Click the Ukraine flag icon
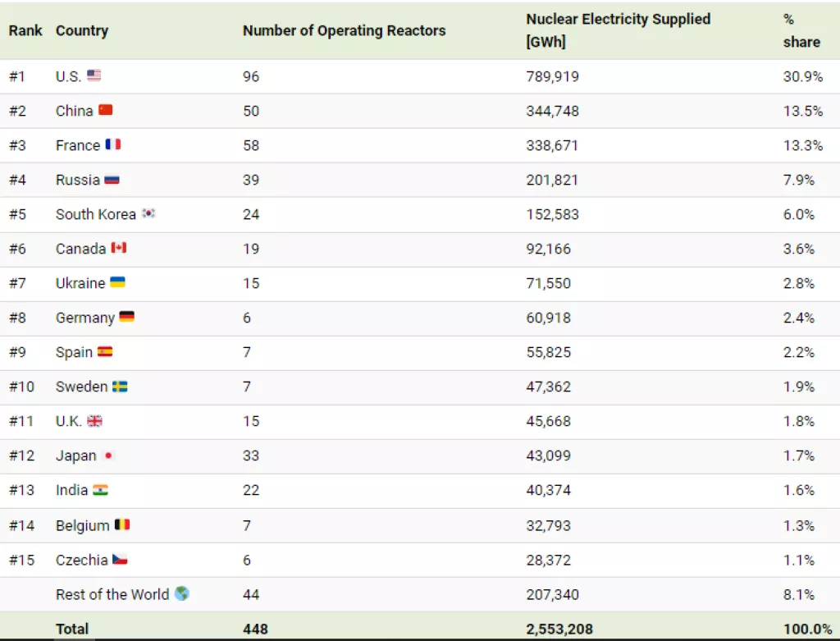 point(118,282)
